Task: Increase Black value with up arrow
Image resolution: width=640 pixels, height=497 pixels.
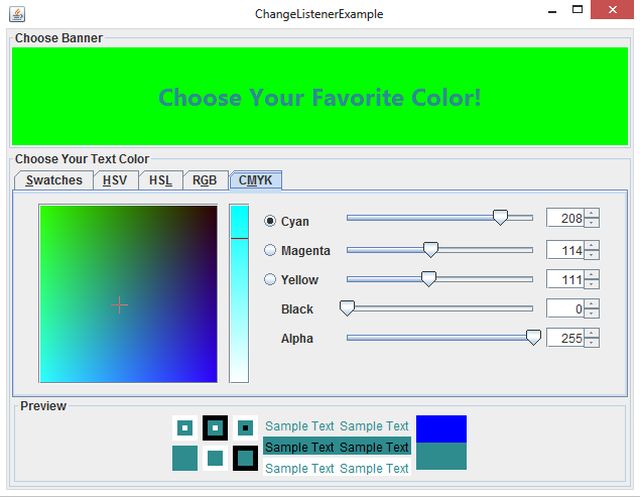Action: [591, 304]
